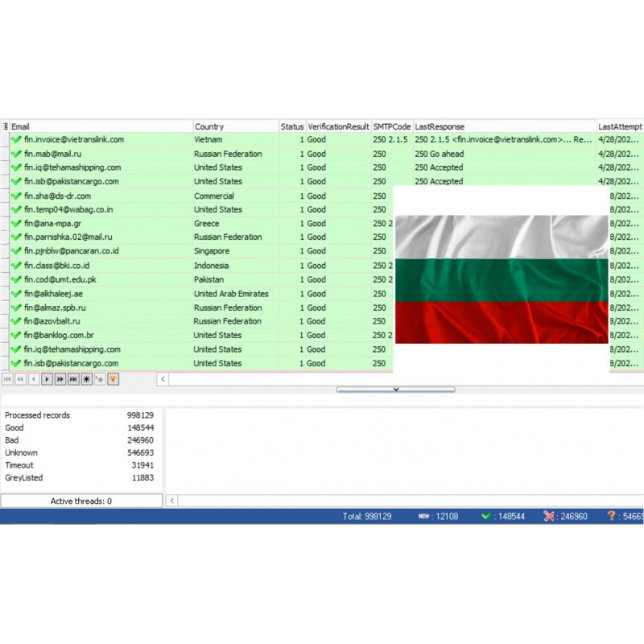Screen dimensions: 644x644
Task: Click the VerificationResult column header
Action: pos(338,126)
